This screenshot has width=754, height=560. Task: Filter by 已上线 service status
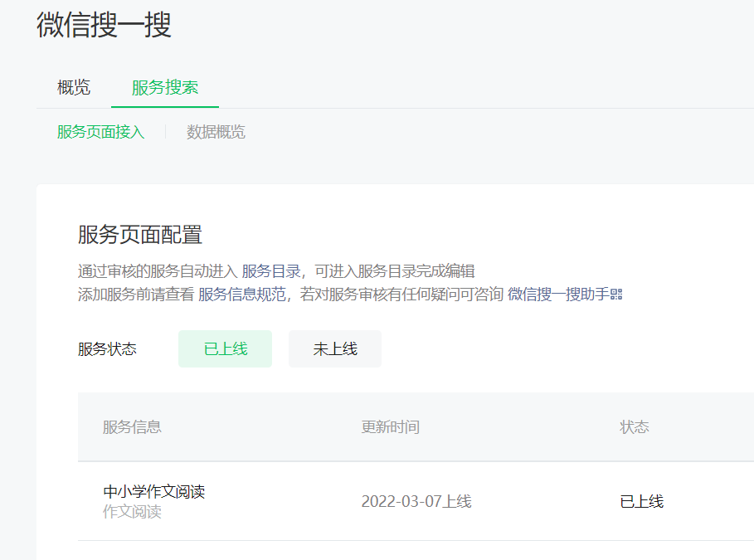click(225, 348)
